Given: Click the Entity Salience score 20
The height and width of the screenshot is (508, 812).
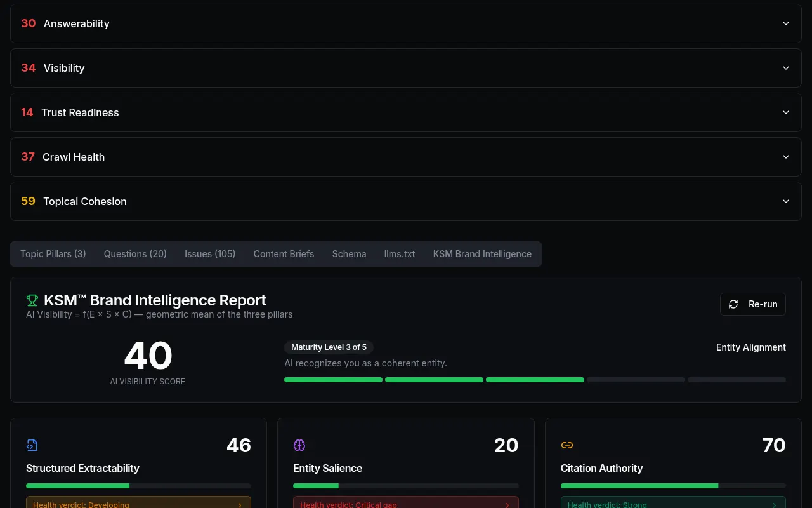Looking at the screenshot, I should pos(506,445).
